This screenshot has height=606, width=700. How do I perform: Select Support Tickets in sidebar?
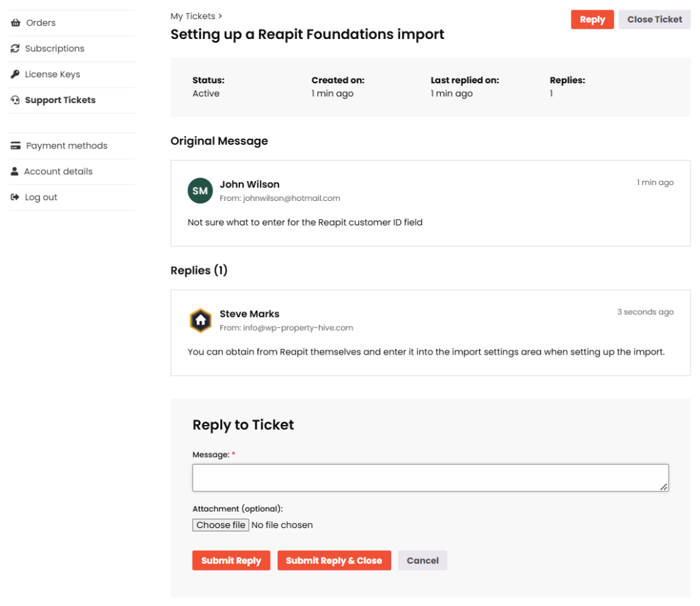71,100
